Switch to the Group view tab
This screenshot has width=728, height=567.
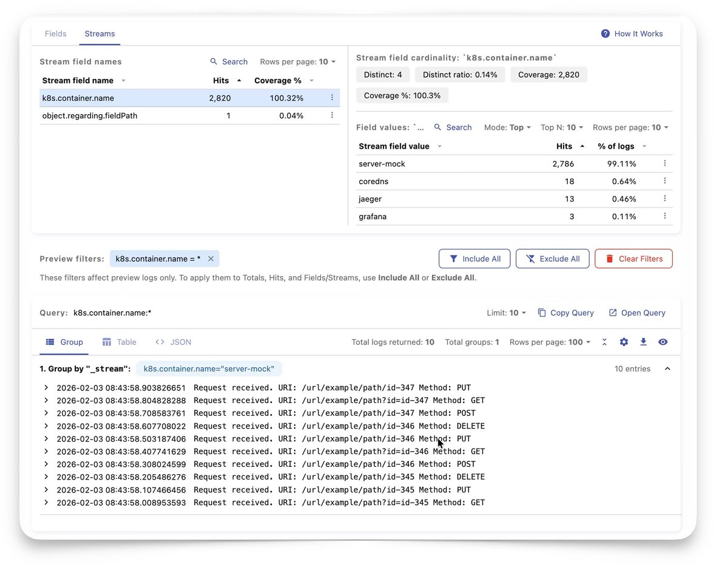[x=64, y=342]
